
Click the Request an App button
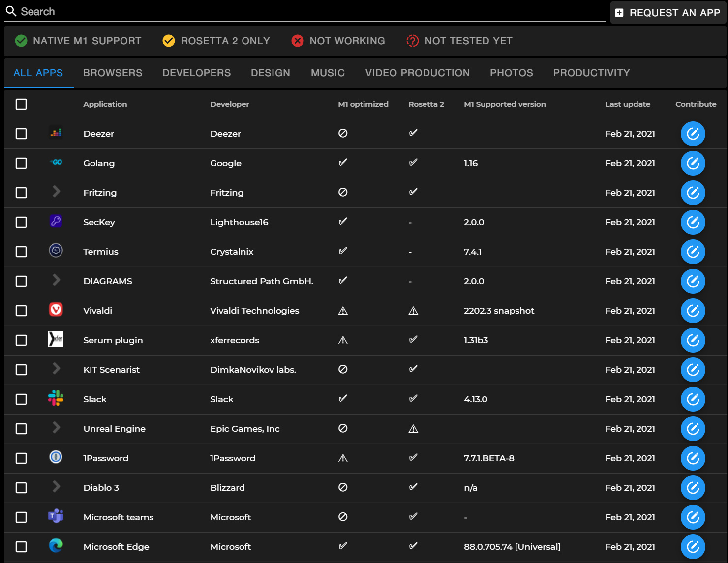click(668, 13)
